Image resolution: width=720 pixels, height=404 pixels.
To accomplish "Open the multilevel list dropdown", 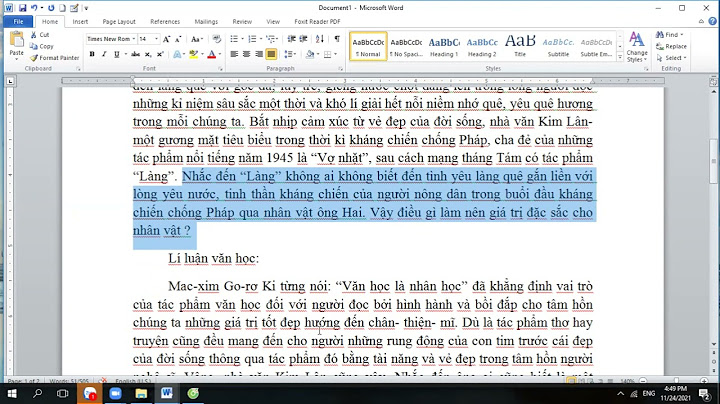I will click(272, 39).
